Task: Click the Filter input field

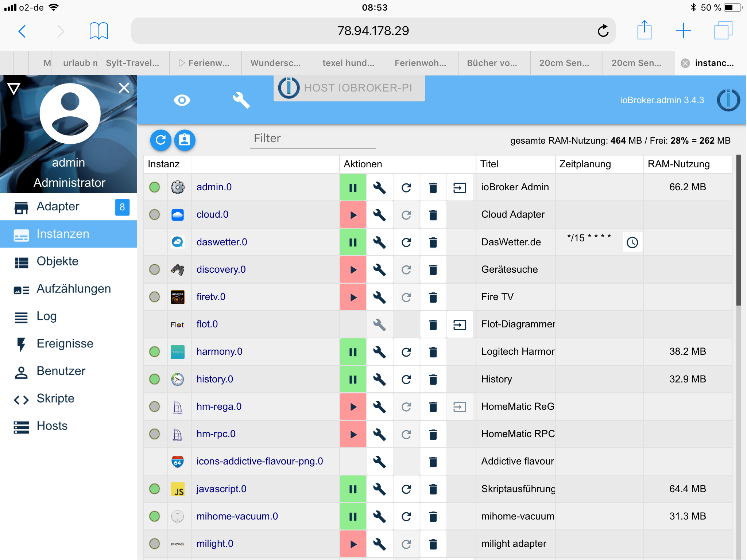Action: [x=313, y=139]
